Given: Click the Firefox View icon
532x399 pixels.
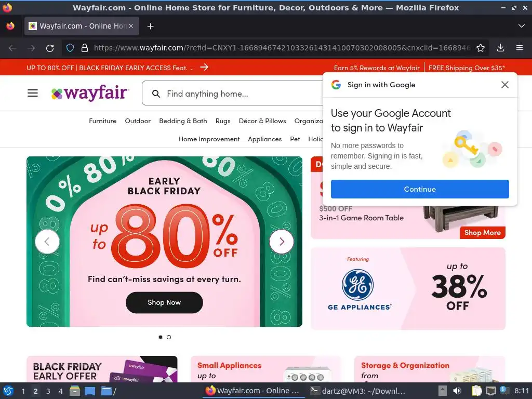Looking at the screenshot, I should coord(10,26).
